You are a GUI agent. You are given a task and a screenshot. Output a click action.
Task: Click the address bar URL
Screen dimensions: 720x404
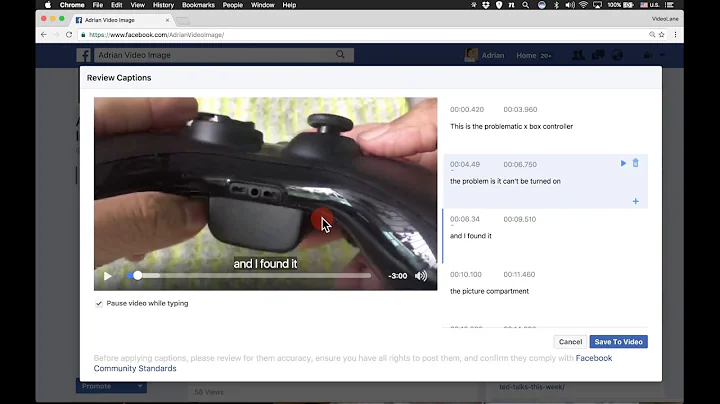[156, 35]
